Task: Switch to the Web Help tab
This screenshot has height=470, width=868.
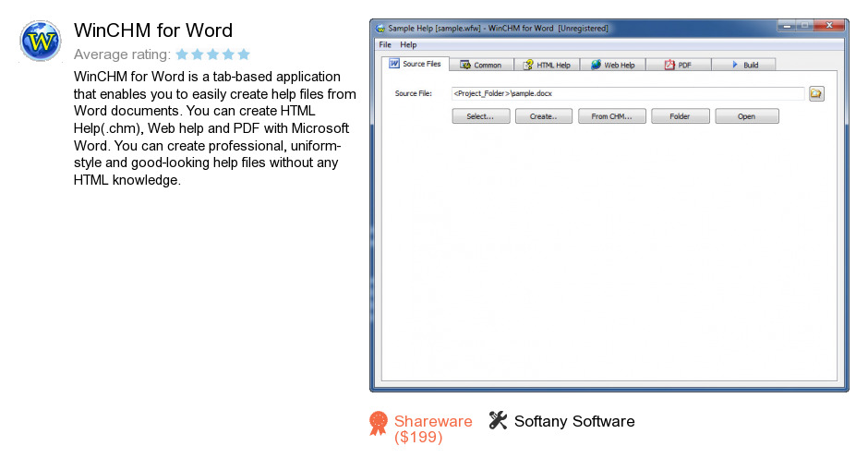Action: pyautogui.click(x=612, y=65)
